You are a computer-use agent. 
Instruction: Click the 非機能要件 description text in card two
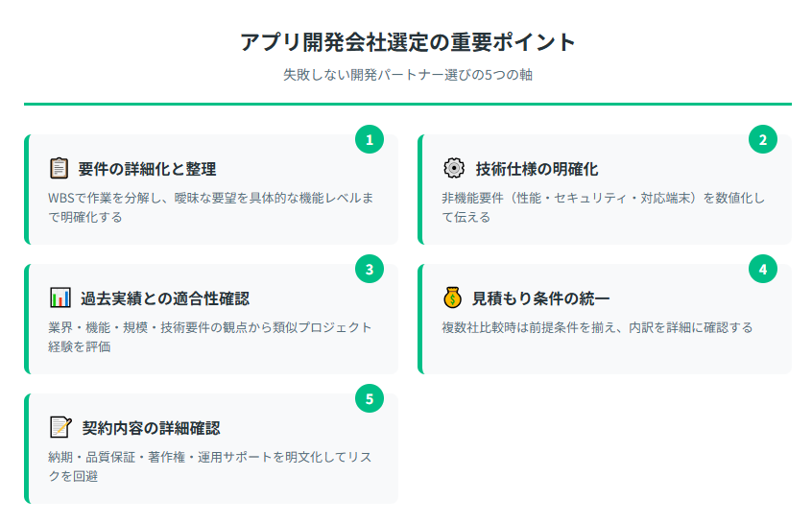(x=603, y=207)
